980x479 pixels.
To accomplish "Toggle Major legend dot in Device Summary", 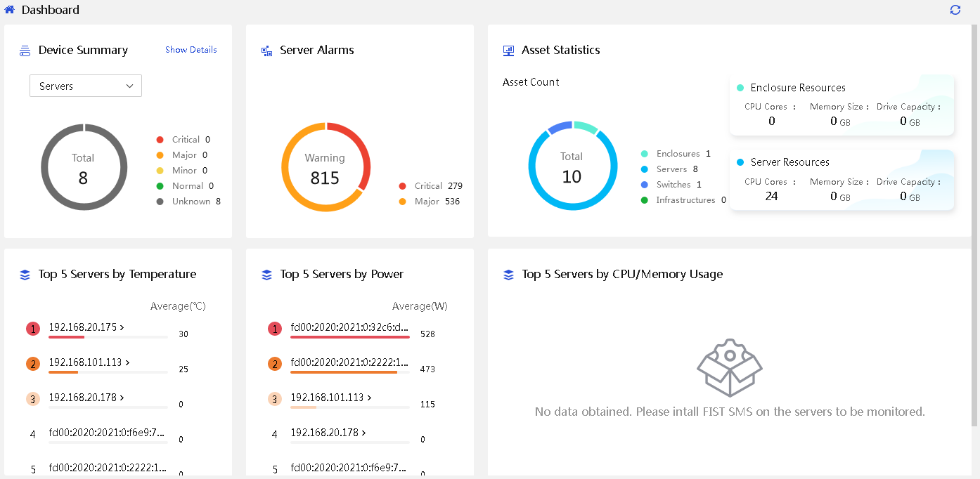I will point(160,155).
